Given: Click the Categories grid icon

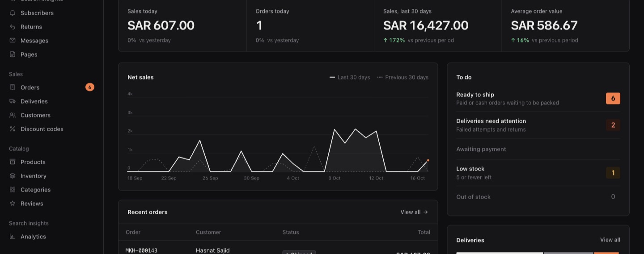Looking at the screenshot, I should tap(13, 190).
